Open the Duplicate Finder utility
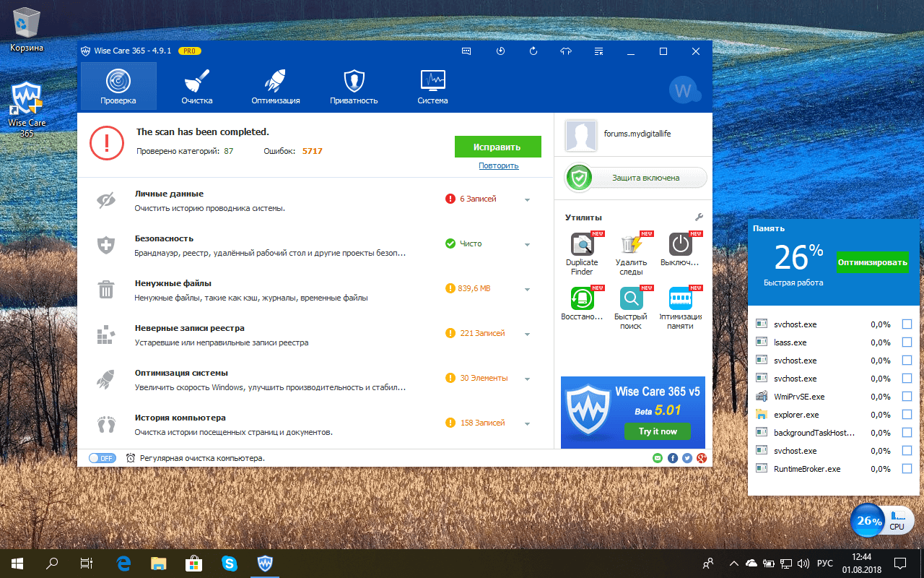924x578 pixels. click(582, 245)
